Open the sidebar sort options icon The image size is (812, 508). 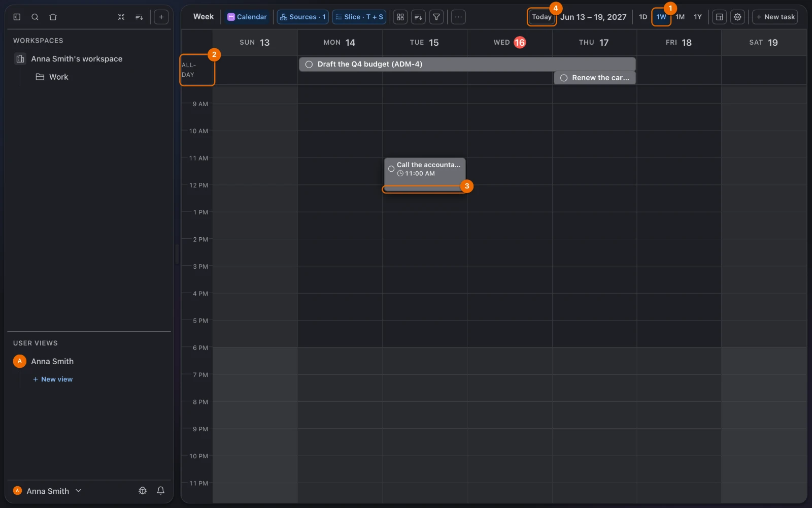139,17
